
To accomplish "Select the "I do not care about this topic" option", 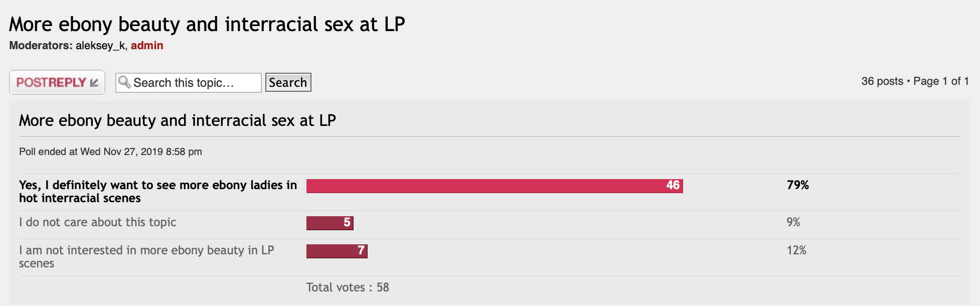I will pos(98,222).
